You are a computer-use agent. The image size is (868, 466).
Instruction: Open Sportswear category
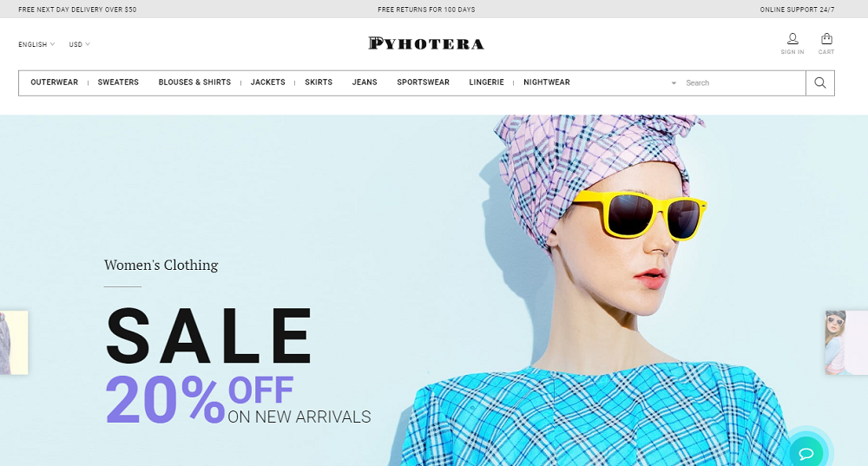[x=423, y=82]
